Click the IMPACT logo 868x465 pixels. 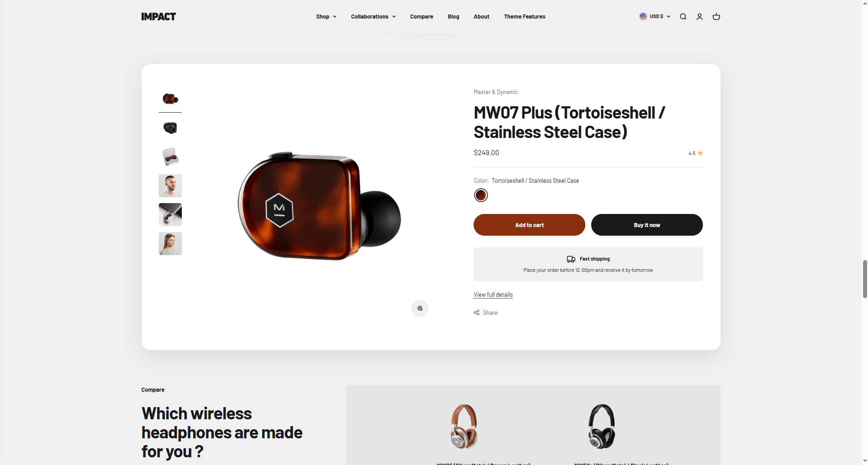(x=158, y=17)
